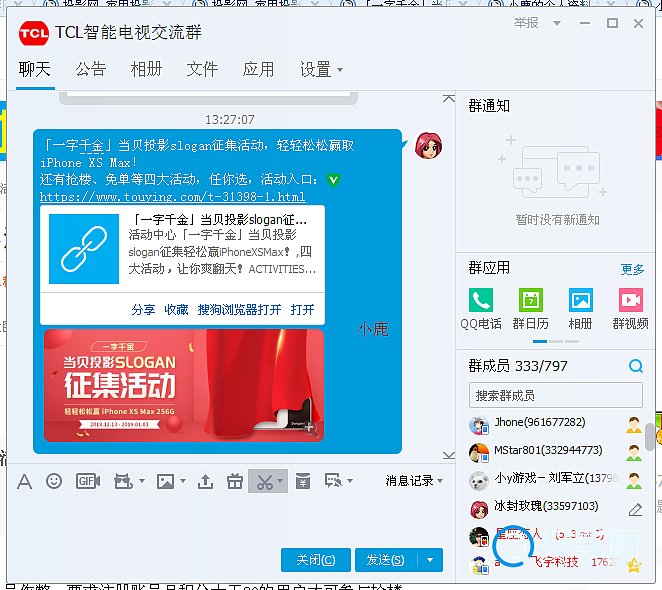Click the sender's red-haired avatar
662x590 pixels.
point(428,144)
